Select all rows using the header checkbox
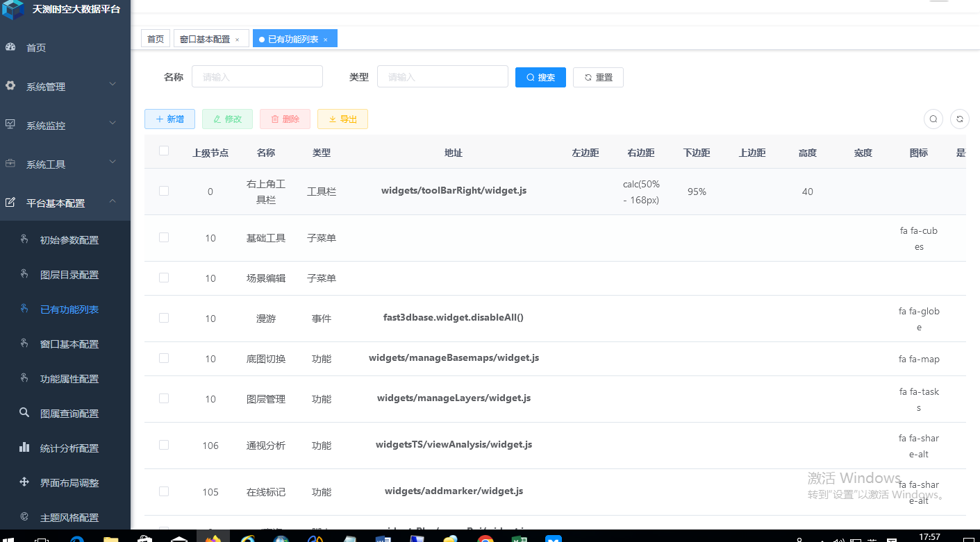980x542 pixels. pyautogui.click(x=164, y=152)
